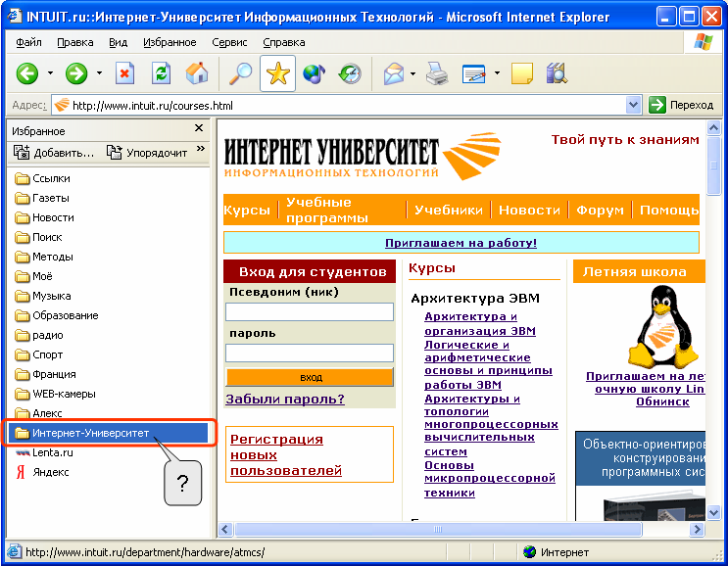Click the page icon in the address bar
728x566 pixels.
pos(62,106)
